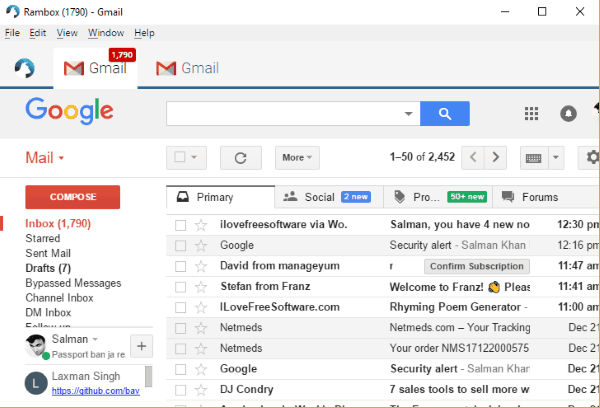Open the select-all checkbox dropdown
Image resolution: width=600 pixels, height=408 pixels.
[x=194, y=157]
